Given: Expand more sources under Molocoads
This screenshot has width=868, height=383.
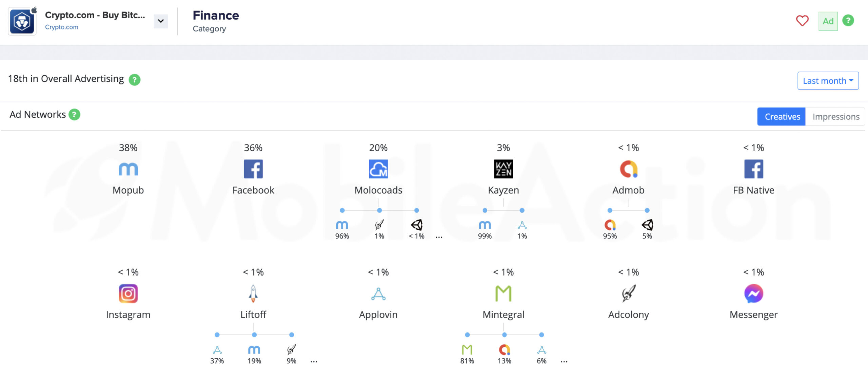Looking at the screenshot, I should point(439,237).
